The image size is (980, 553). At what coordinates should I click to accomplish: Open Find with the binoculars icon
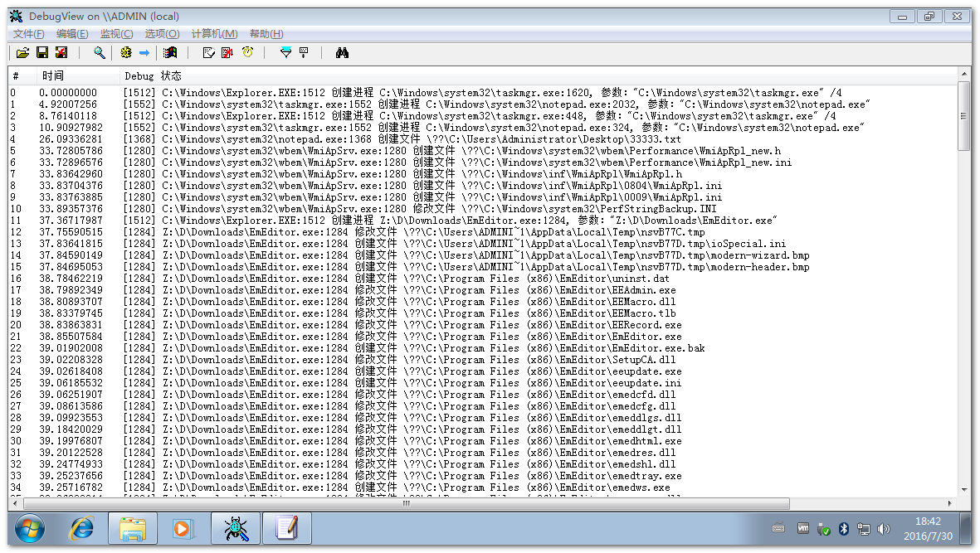point(342,53)
